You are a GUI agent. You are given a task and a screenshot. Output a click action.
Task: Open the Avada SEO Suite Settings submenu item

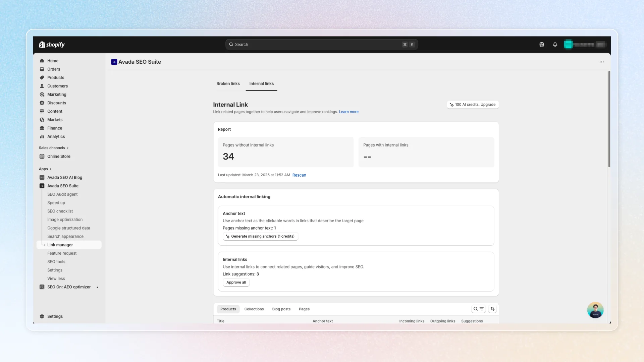pos(55,270)
